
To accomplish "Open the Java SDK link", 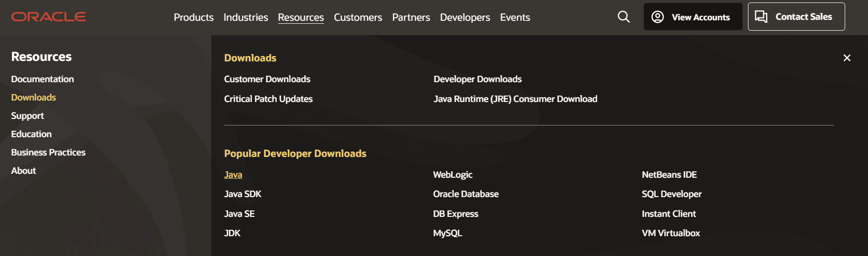I will click(243, 194).
